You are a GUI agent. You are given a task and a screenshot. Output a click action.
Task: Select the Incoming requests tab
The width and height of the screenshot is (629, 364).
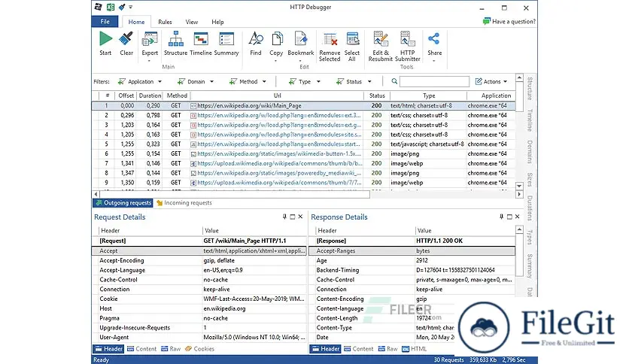(184, 203)
